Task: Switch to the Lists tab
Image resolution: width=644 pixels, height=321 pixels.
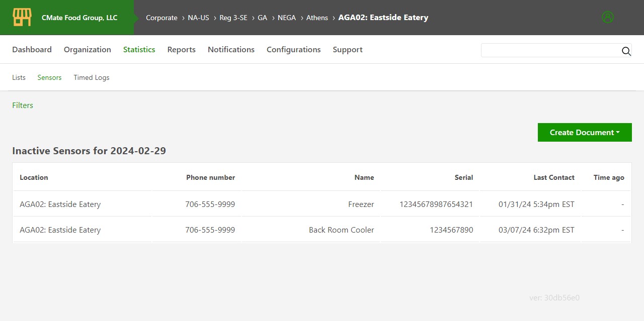Action: click(x=19, y=77)
